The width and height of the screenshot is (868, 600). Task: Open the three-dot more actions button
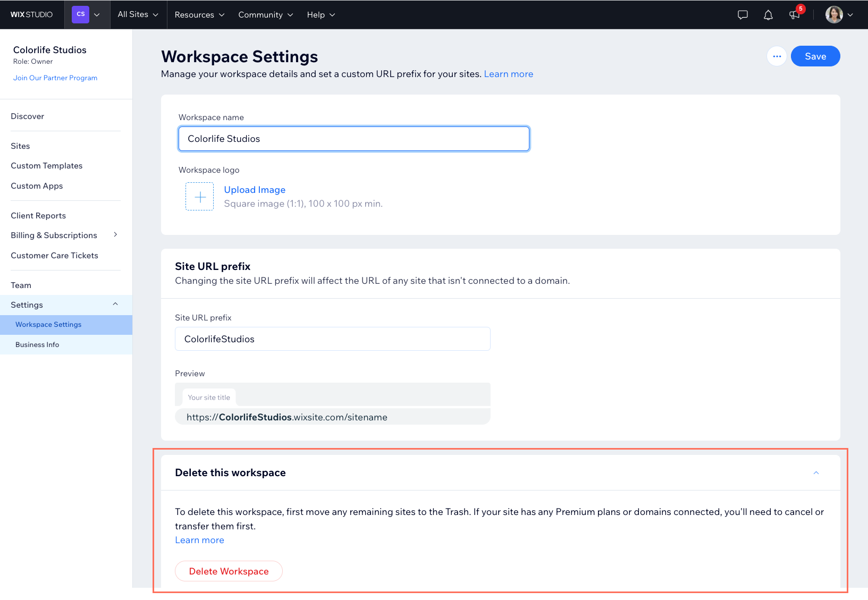[777, 56]
